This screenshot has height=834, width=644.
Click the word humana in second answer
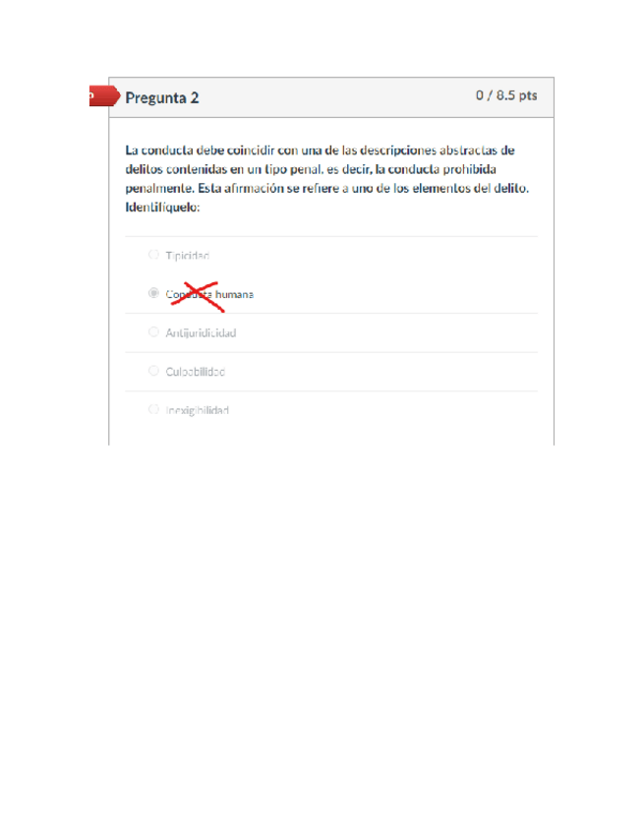point(234,294)
